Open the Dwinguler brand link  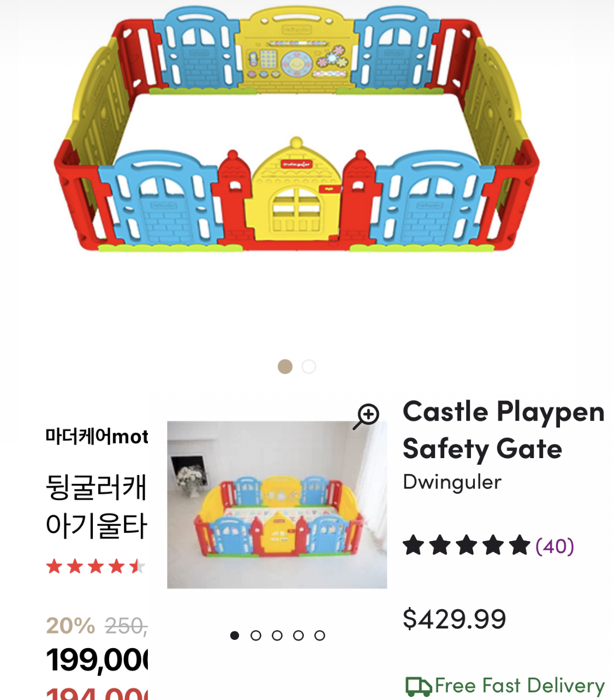[x=452, y=482]
